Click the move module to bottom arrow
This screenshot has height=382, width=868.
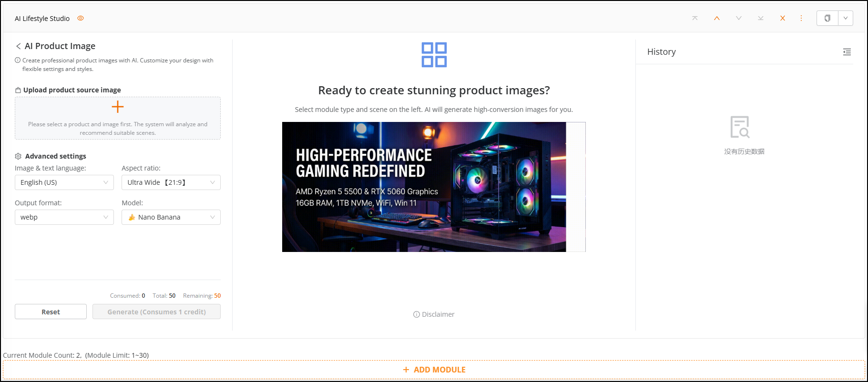[761, 18]
